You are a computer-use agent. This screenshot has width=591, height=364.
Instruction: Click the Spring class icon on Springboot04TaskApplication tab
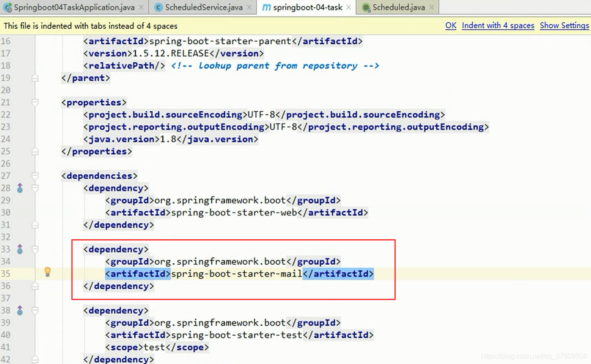[x=7, y=7]
